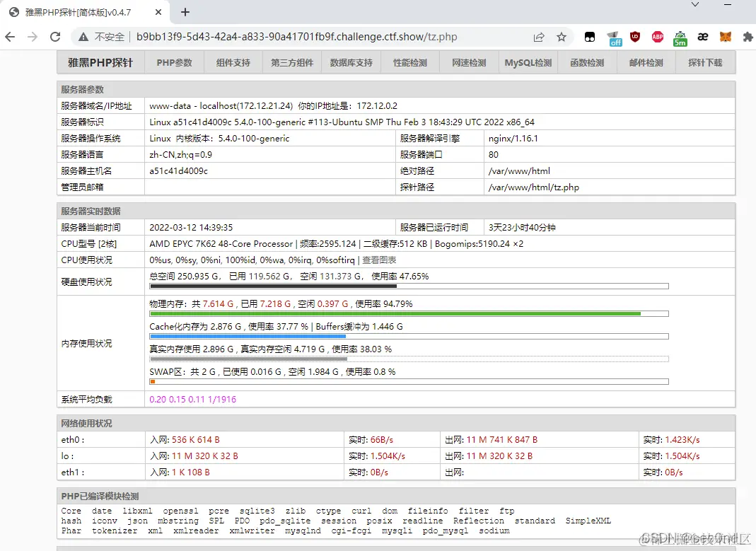Viewport: 756px width, 551px height.
Task: Click the extension icon with 'off' badge
Action: tap(613, 38)
